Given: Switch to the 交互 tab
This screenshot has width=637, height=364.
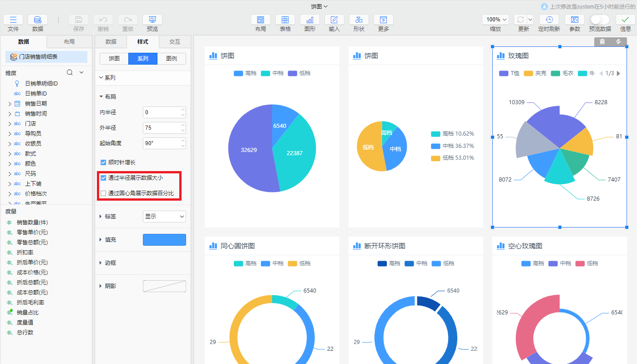Looking at the screenshot, I should pos(175,42).
